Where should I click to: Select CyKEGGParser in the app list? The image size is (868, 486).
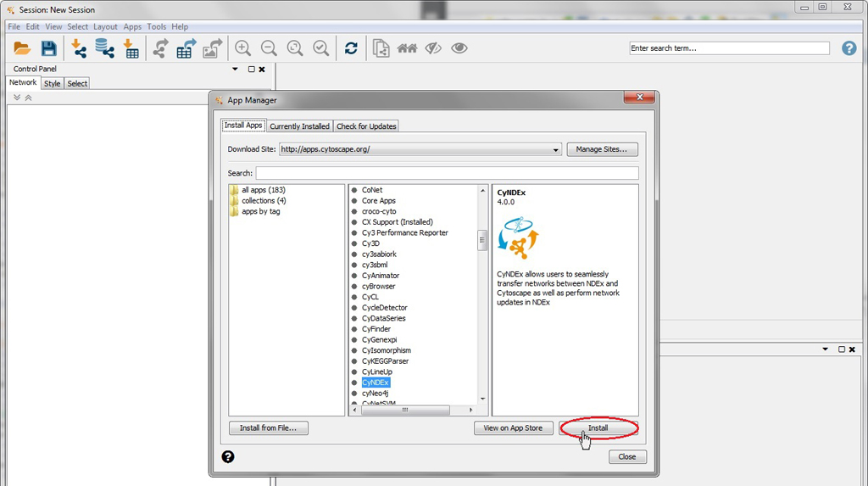click(x=385, y=361)
